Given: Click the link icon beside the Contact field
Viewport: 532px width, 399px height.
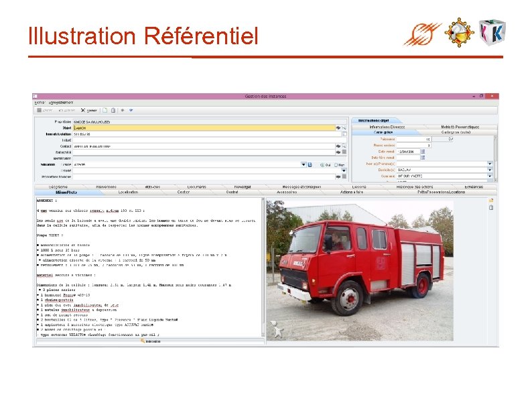Looking at the screenshot, I should [338, 146].
